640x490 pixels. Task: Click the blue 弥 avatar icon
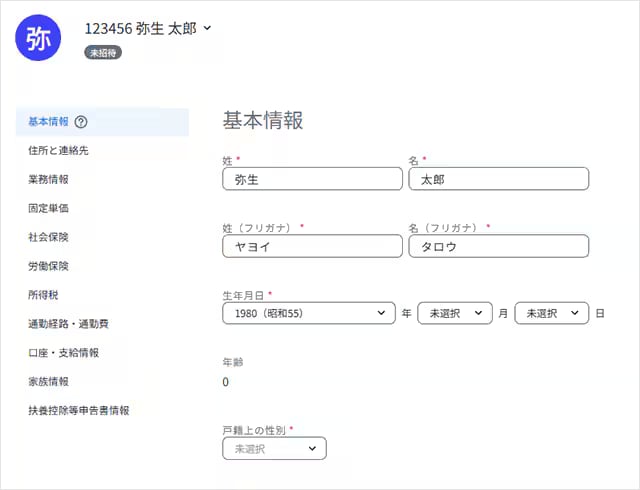click(x=39, y=38)
